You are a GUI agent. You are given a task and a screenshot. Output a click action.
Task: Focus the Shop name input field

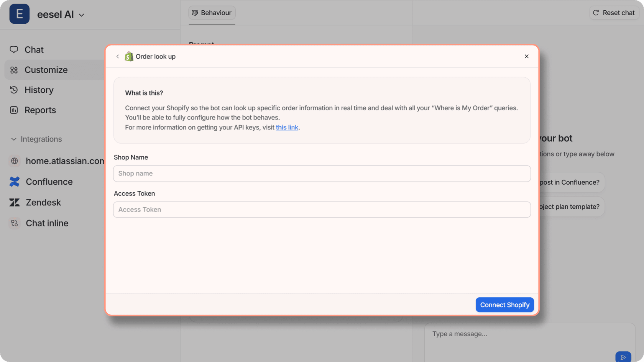[322, 174]
